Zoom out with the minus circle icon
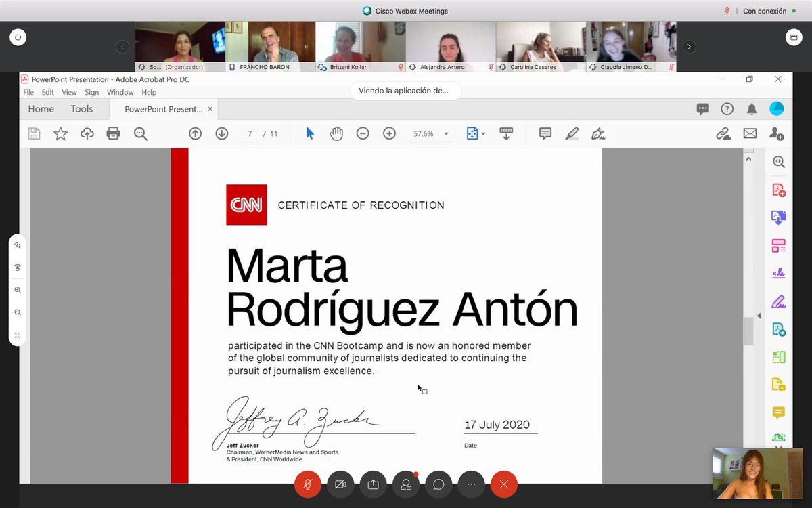This screenshot has height=508, width=812. (363, 133)
